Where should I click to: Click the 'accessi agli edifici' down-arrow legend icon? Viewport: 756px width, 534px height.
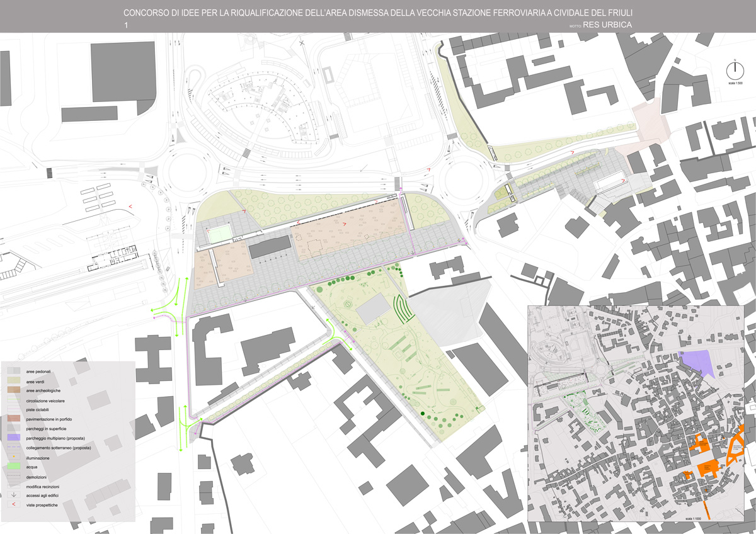pos(14,496)
